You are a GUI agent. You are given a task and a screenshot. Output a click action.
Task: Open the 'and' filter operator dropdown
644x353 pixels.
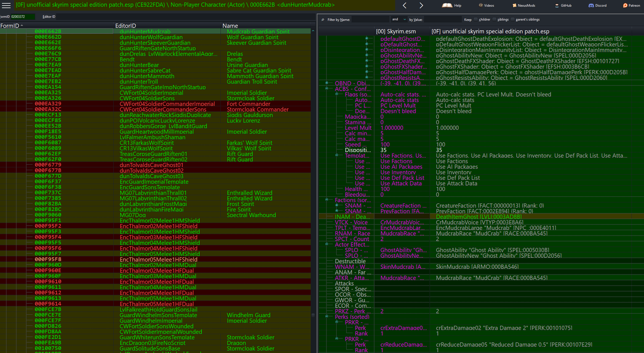pos(398,20)
